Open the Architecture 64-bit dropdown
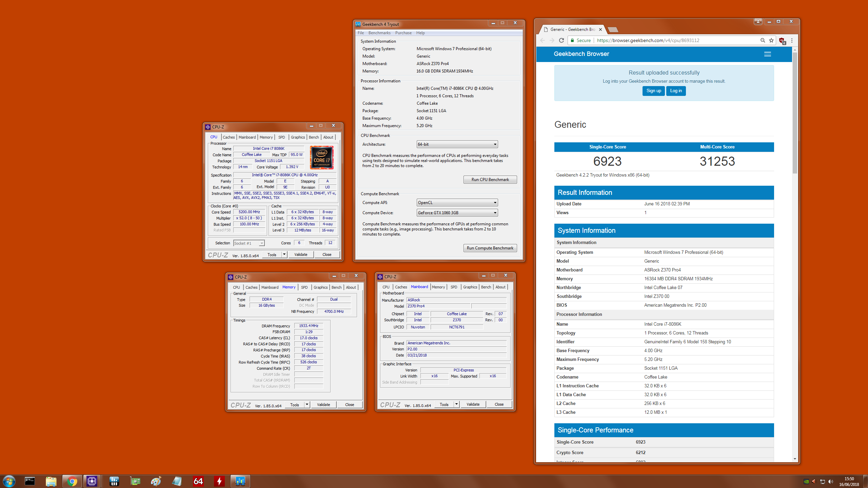The height and width of the screenshot is (488, 868). click(x=457, y=144)
